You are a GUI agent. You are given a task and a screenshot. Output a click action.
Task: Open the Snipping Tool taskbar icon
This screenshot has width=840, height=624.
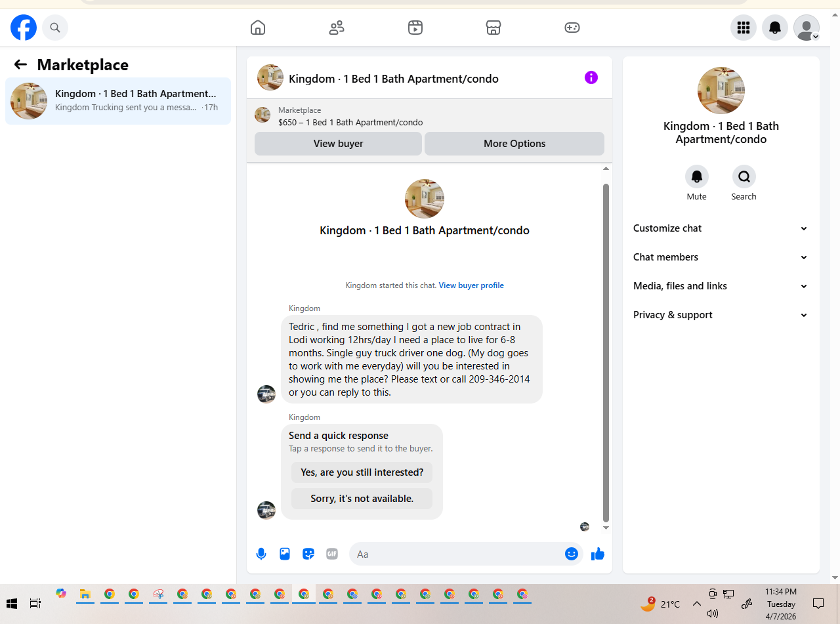[158, 594]
